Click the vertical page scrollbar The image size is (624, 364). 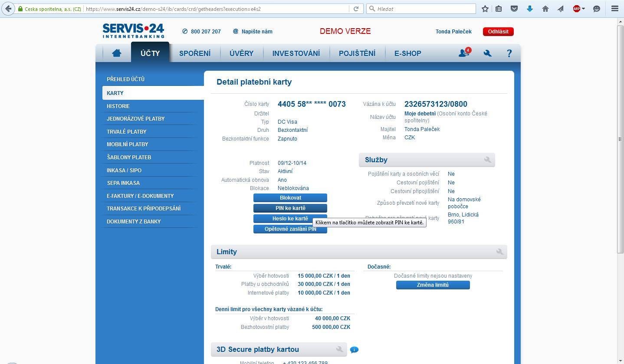point(621,139)
